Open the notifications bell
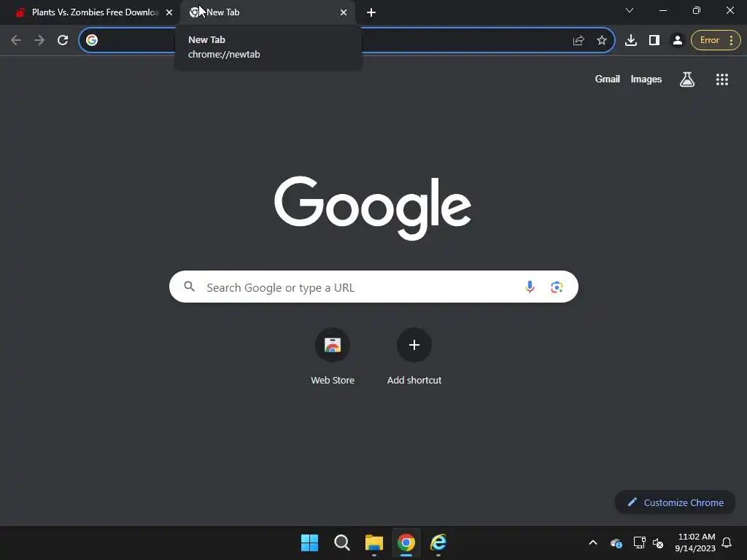The image size is (747, 560). pos(727,542)
